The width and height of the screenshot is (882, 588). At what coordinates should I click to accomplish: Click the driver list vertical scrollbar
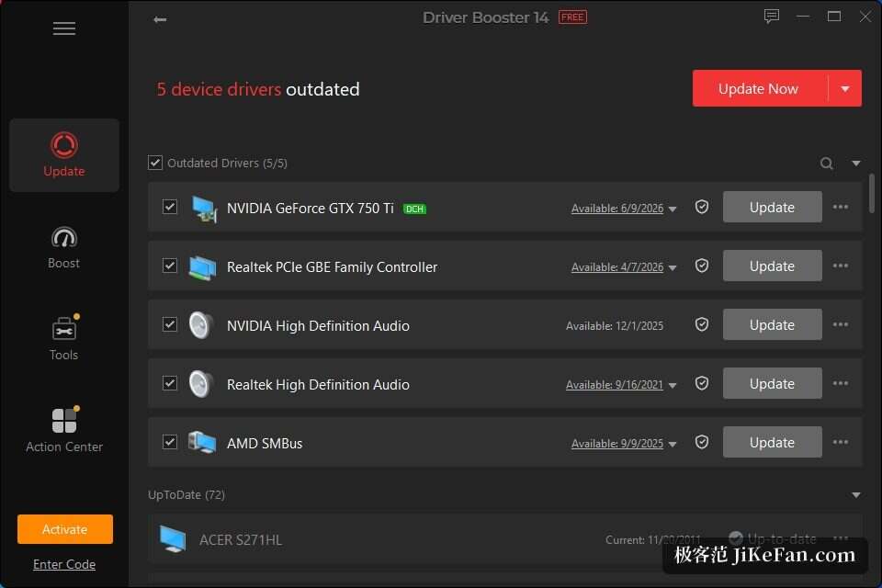coord(871,193)
